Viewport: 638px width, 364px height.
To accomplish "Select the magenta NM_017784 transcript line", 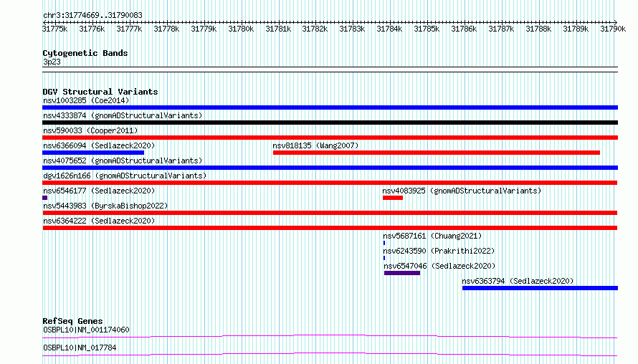I will pyautogui.click(x=330, y=354).
